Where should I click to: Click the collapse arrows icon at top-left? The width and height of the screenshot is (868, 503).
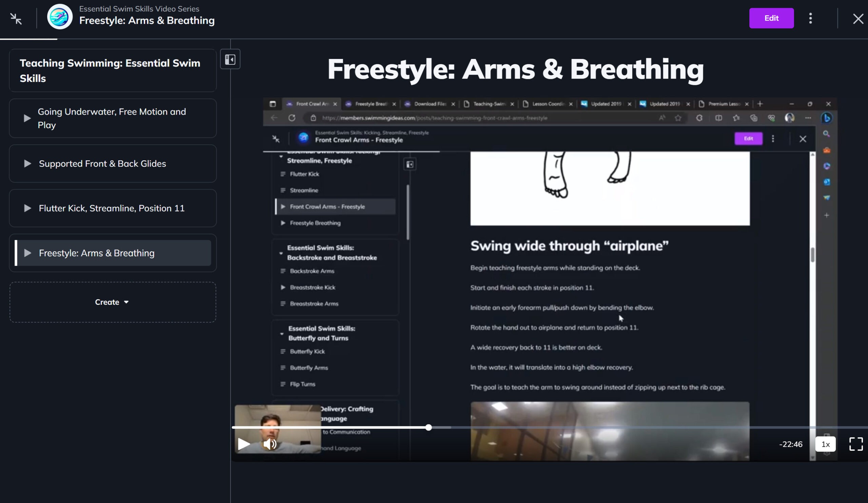pos(16,18)
